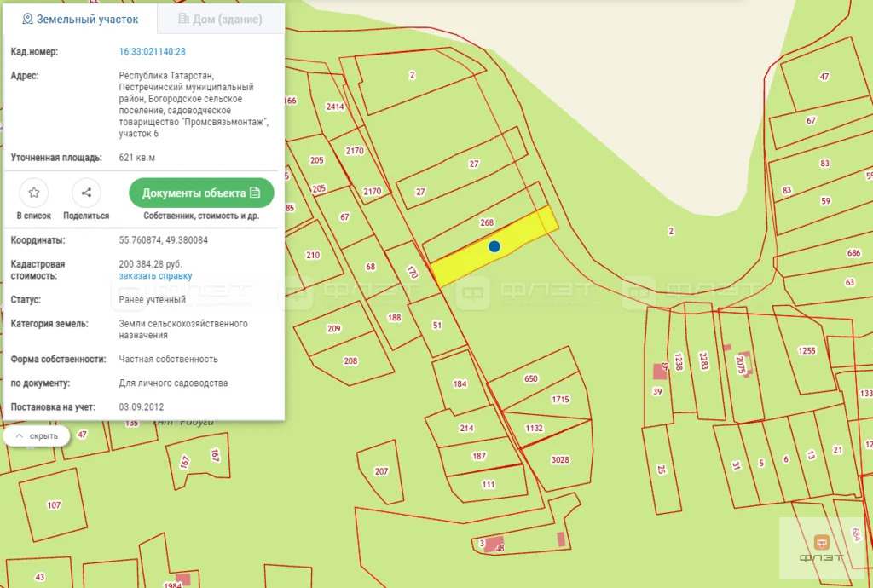This screenshot has height=588, width=873.
Task: Select parcel 107 on the map
Action: 54,505
